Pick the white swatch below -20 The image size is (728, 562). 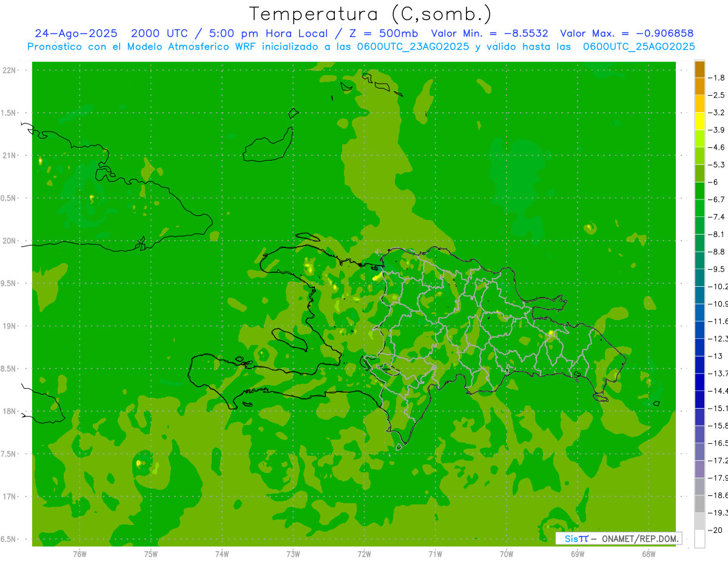pyautogui.click(x=700, y=539)
